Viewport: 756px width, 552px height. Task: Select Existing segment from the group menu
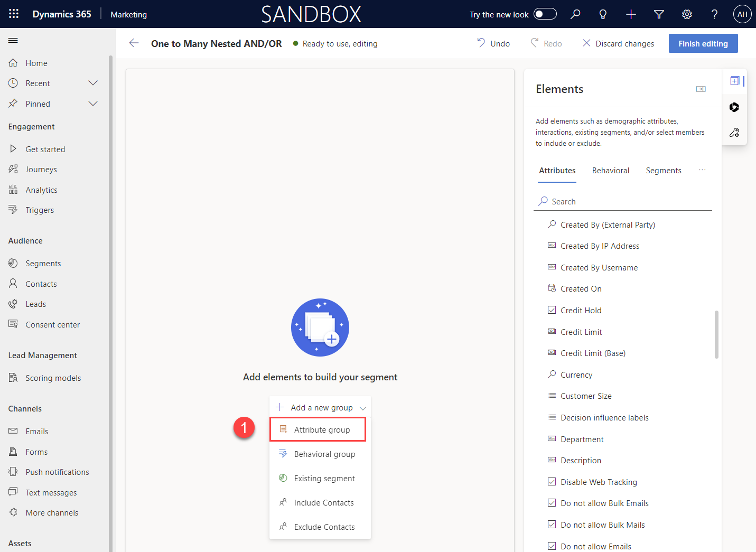[x=324, y=478]
